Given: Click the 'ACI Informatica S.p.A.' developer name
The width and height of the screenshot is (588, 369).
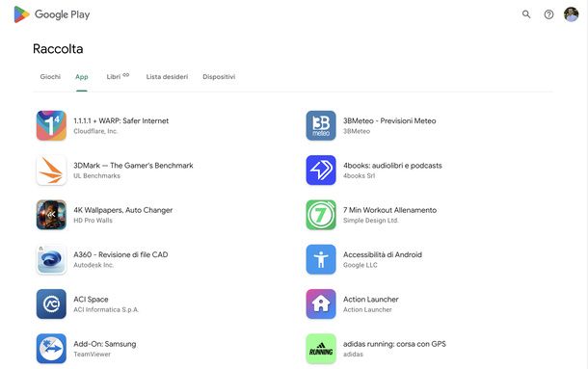Looking at the screenshot, I should pos(106,310).
